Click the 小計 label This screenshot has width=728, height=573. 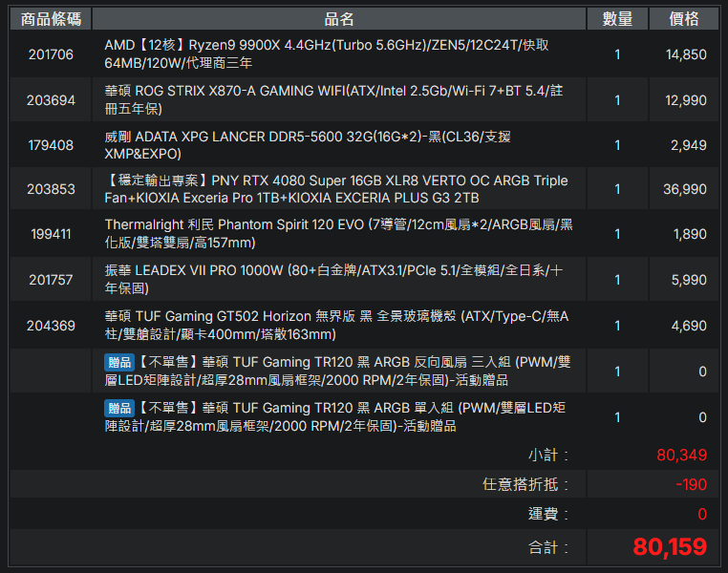tap(547, 456)
